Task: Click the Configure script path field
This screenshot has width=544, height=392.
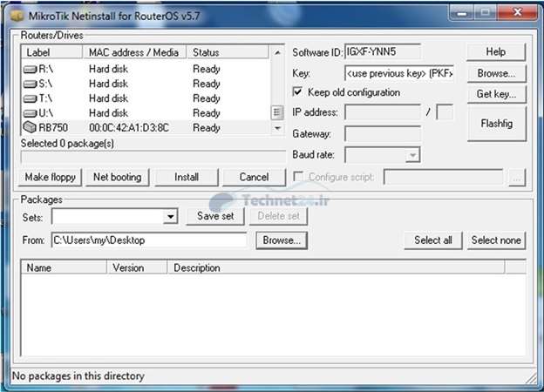Action: [x=444, y=178]
